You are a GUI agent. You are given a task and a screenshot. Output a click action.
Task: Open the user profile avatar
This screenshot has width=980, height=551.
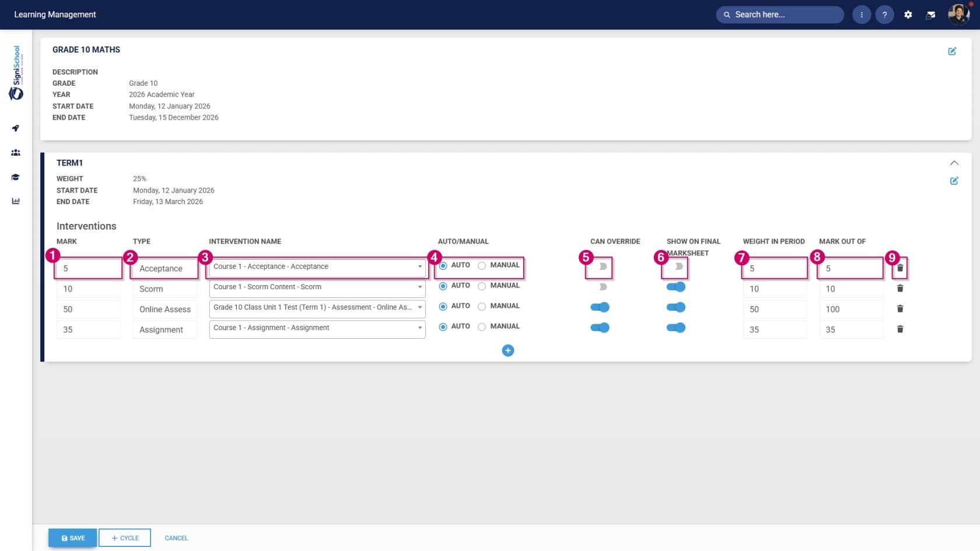point(958,14)
